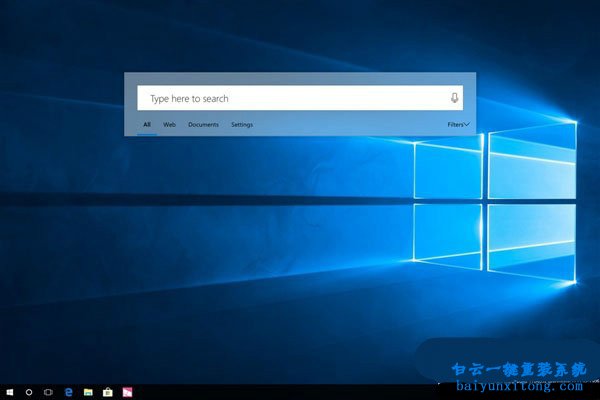Switch to the Web search tab
Screen dimensions: 600x400
click(x=169, y=125)
